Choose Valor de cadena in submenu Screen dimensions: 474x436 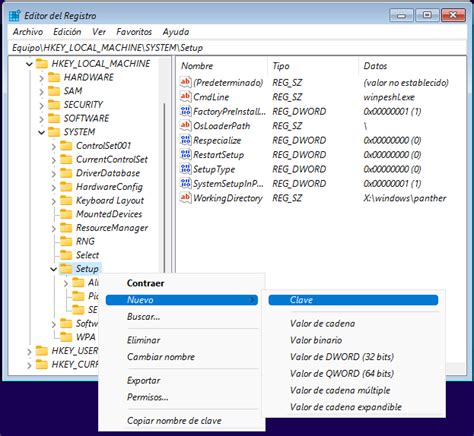click(353, 323)
